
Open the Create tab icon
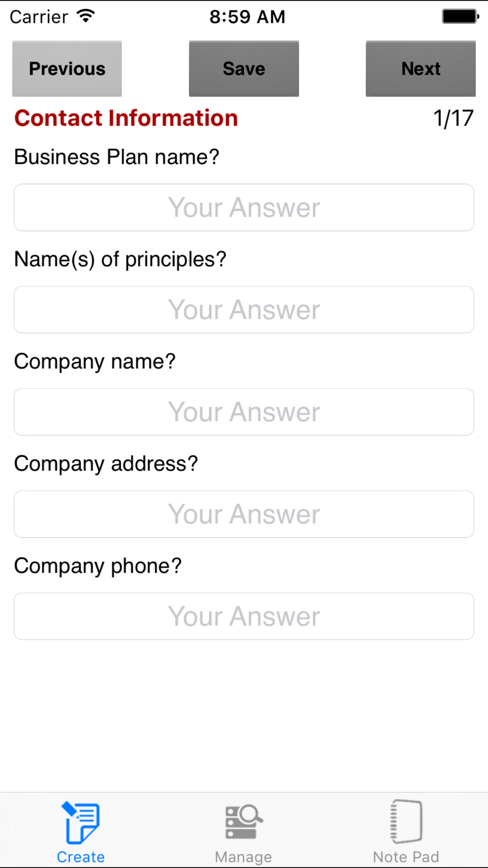coord(81,823)
